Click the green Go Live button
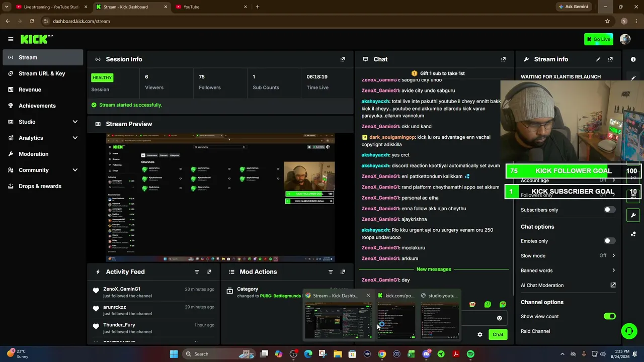The image size is (644, 362). [599, 39]
